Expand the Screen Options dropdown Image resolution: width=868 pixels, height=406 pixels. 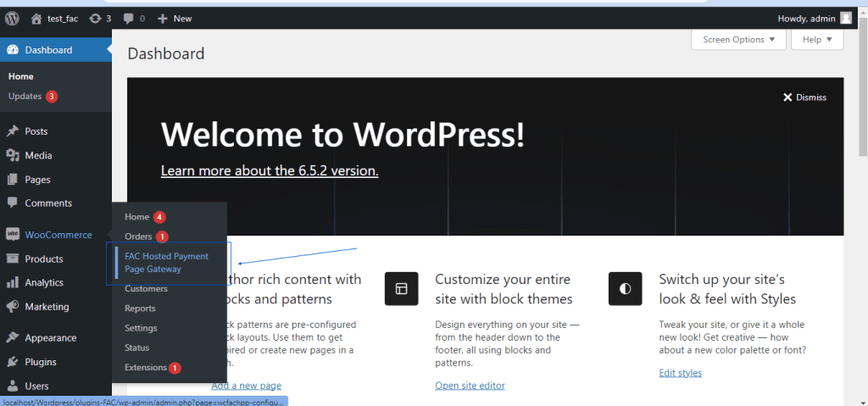(x=738, y=40)
